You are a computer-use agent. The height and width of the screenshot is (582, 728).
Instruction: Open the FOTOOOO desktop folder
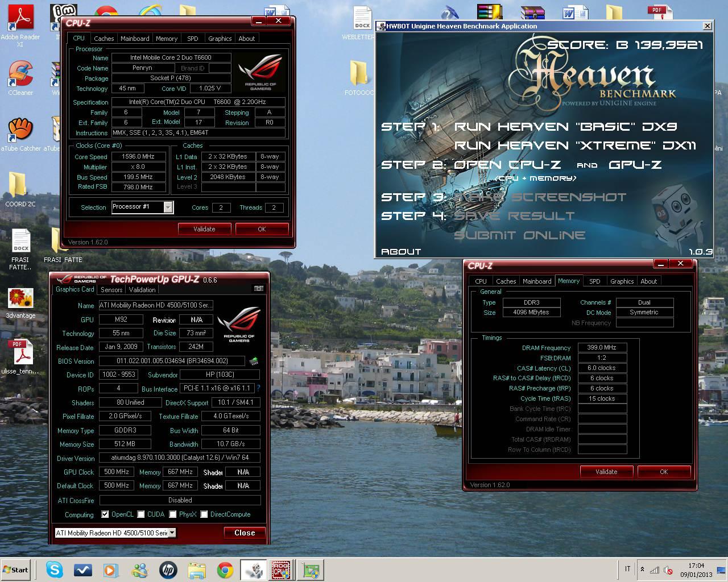point(360,78)
